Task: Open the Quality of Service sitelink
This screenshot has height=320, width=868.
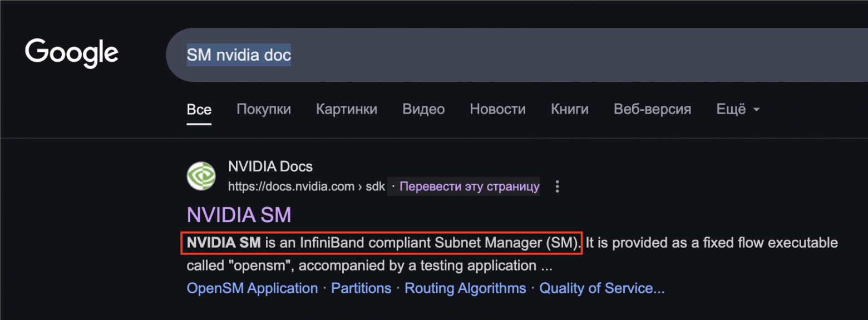Action: 601,288
